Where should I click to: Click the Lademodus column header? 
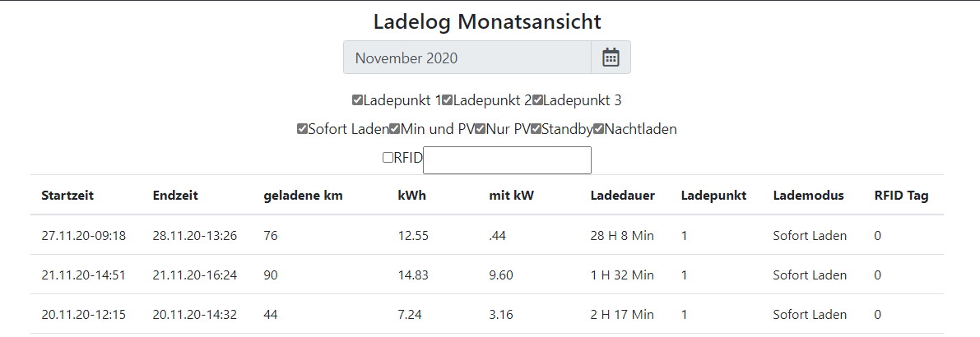[808, 196]
